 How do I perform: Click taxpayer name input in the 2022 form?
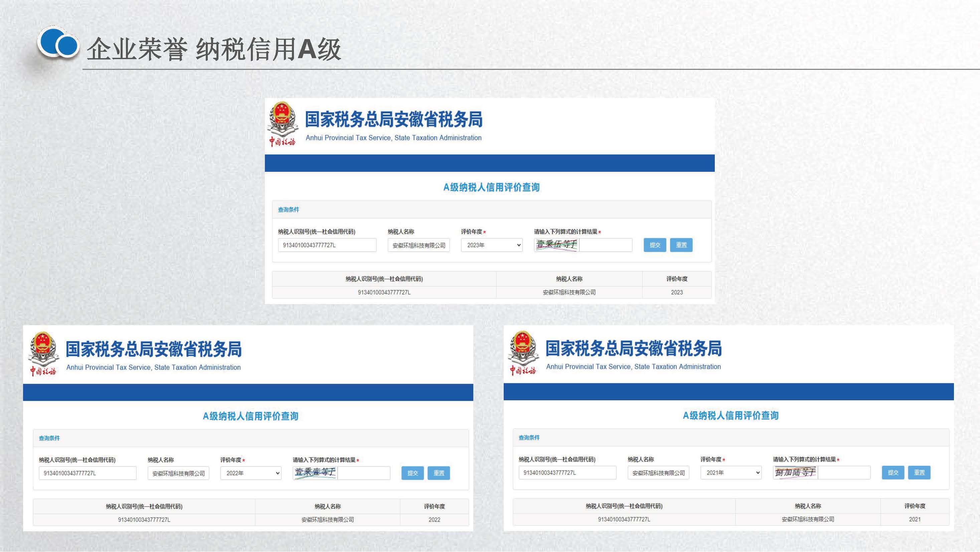pos(178,473)
